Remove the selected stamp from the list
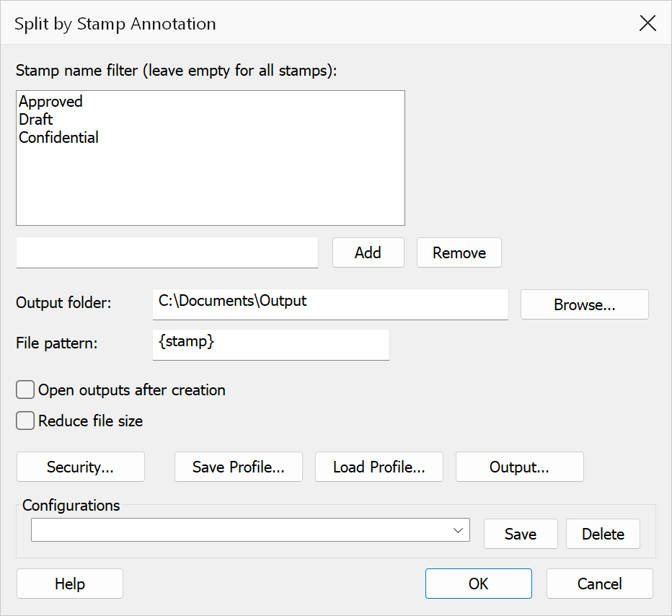Screen dimensions: 672x616 click(459, 252)
